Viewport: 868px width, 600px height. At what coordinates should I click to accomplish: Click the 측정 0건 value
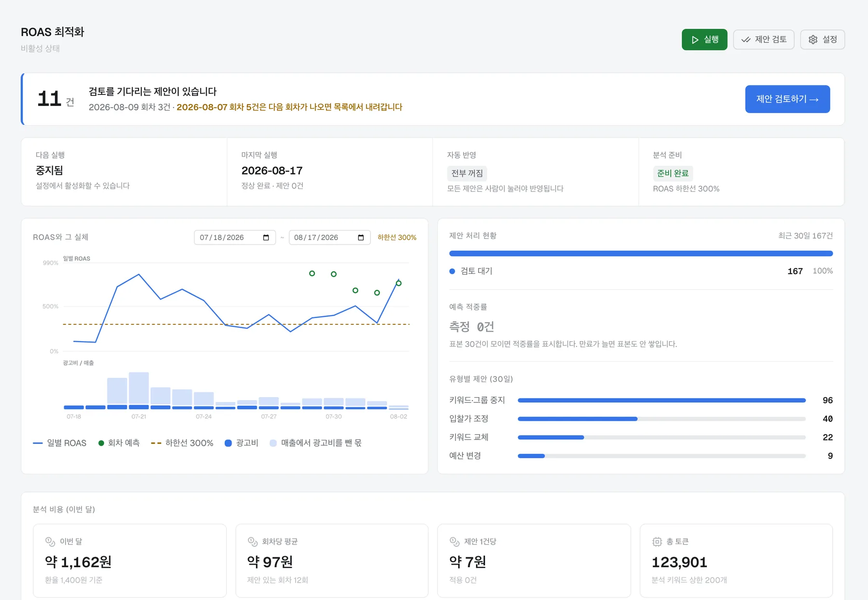[x=472, y=327]
